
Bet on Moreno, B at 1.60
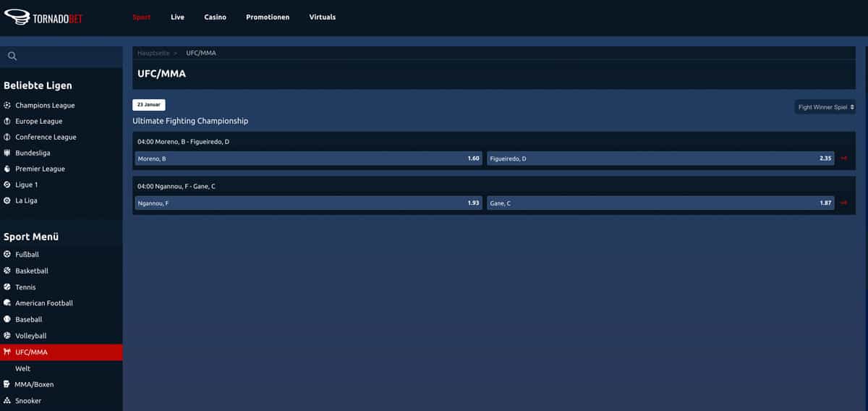[308, 158]
